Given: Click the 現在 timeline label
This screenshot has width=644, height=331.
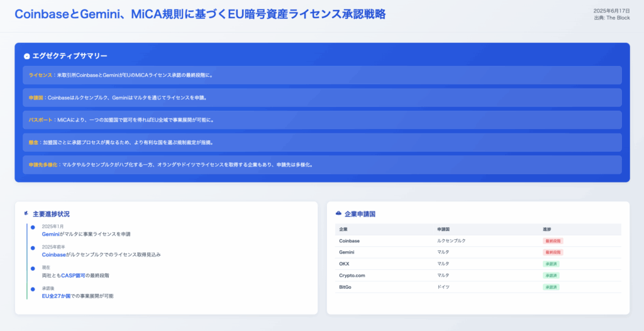Looking at the screenshot, I should coord(46,267).
